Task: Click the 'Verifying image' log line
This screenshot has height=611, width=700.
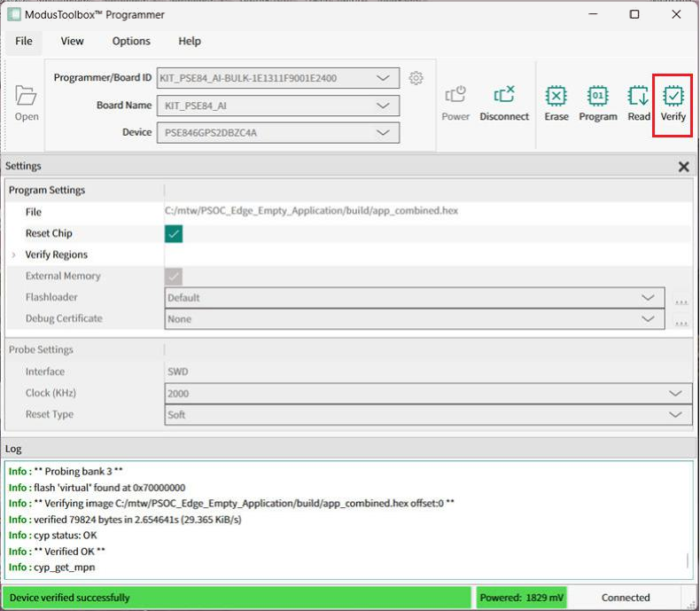Action: point(231,504)
